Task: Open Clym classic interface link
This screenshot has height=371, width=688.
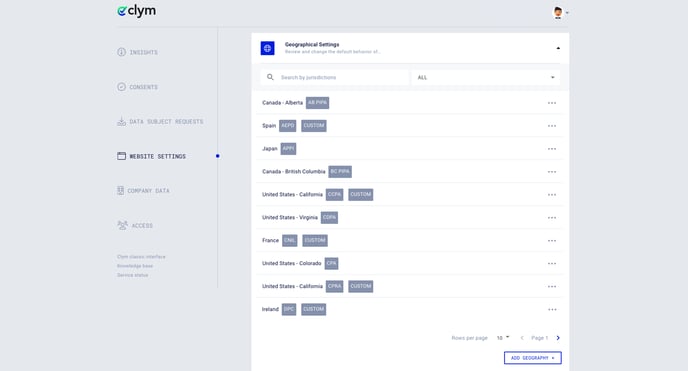Action: coord(141,257)
